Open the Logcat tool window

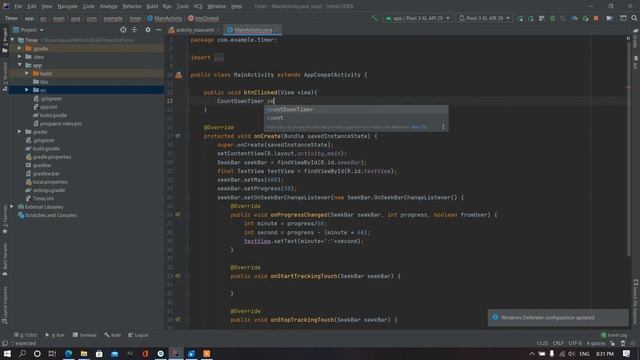138,335
